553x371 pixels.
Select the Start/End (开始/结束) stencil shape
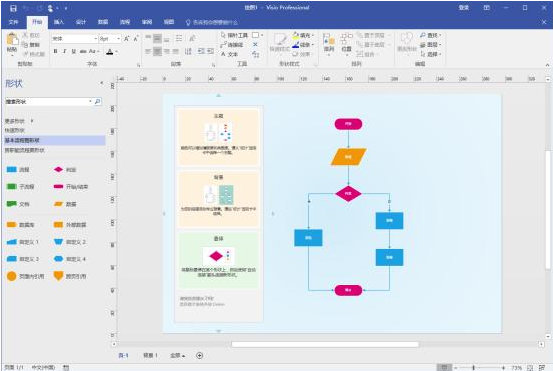tap(71, 186)
